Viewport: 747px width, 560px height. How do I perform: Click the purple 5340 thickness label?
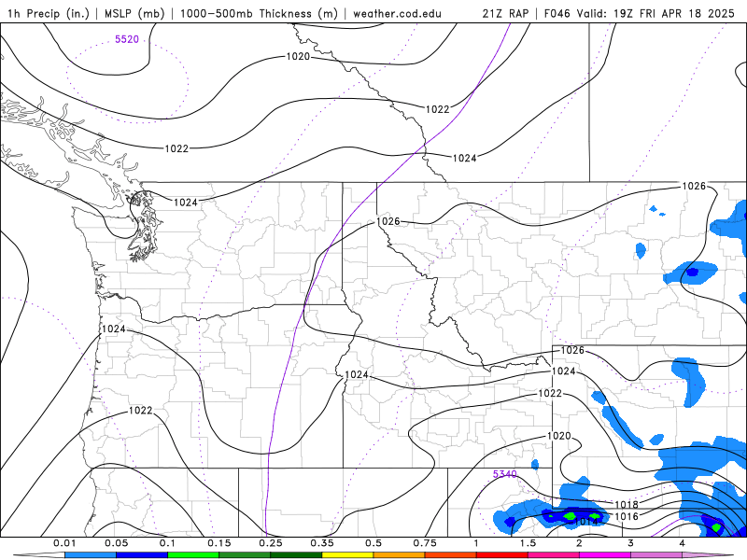pyautogui.click(x=504, y=474)
